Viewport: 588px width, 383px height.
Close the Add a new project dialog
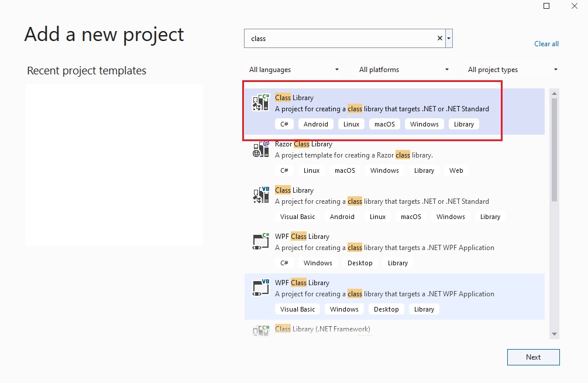575,6
